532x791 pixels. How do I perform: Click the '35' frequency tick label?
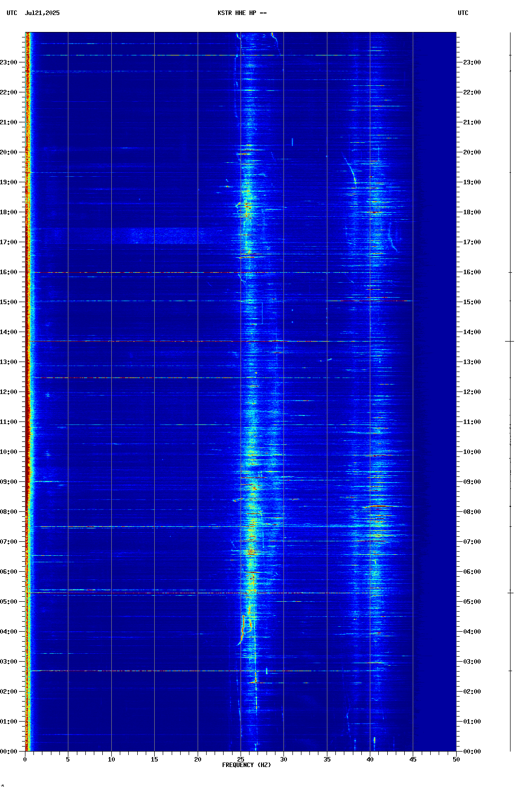pyautogui.click(x=327, y=760)
